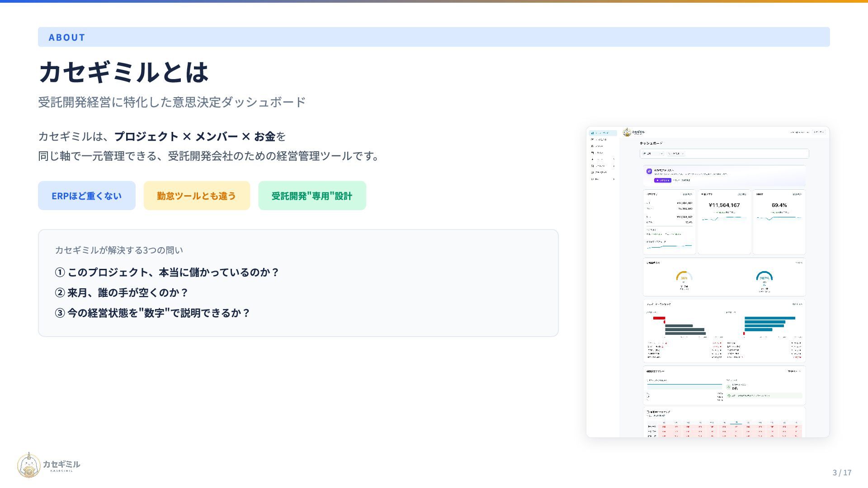Click the heatmap section icon at the dashboard bottom
The height and width of the screenshot is (488, 868).
click(x=648, y=412)
